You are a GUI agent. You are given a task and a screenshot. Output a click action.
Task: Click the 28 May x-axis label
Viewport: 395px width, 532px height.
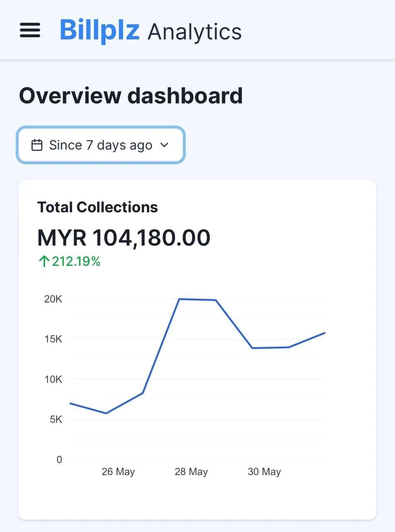point(191,472)
